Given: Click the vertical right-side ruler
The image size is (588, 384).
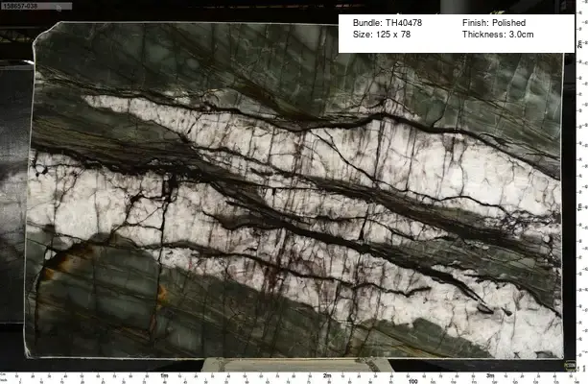Looking at the screenshot, I should (x=581, y=192).
